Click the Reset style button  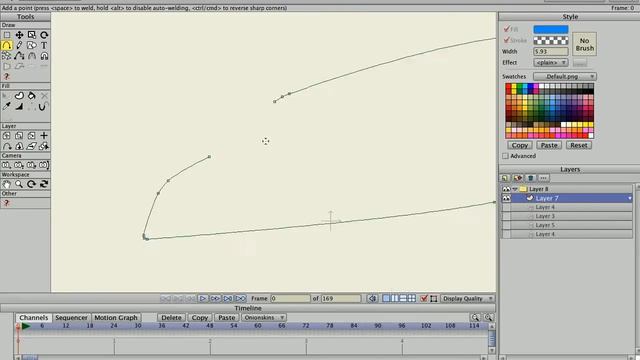coord(579,145)
